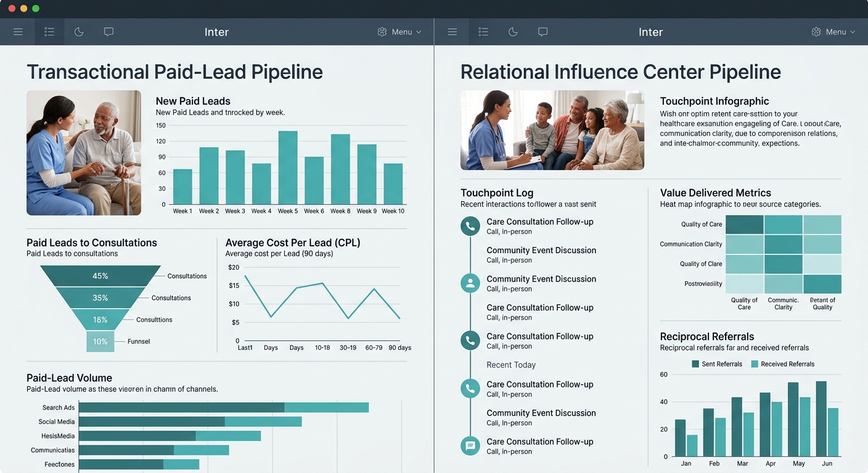868x473 pixels.
Task: Click the '10-18' axis label on the CPL chart
Action: coord(322,348)
